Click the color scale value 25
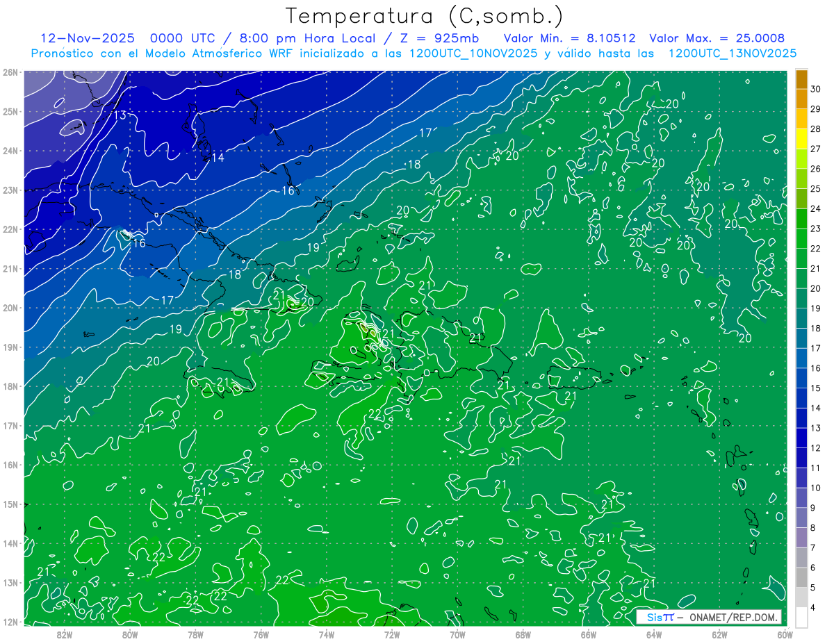The height and width of the screenshot is (644, 834). (815, 189)
